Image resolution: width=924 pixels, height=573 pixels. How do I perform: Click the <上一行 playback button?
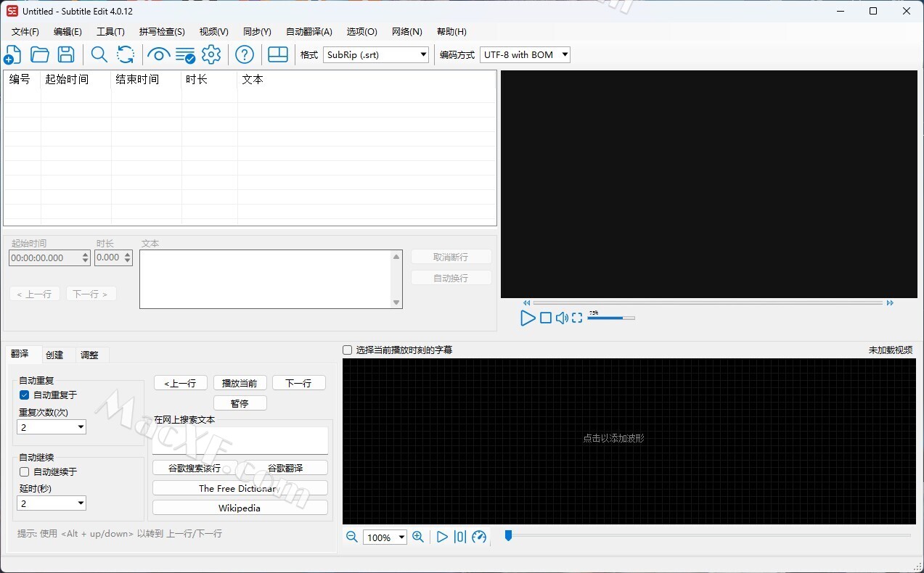coord(181,383)
